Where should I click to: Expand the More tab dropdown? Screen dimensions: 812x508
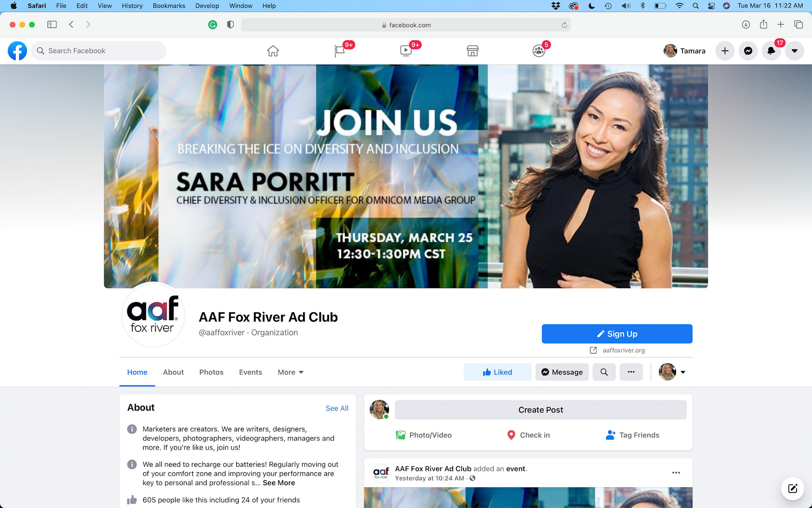[x=291, y=372]
